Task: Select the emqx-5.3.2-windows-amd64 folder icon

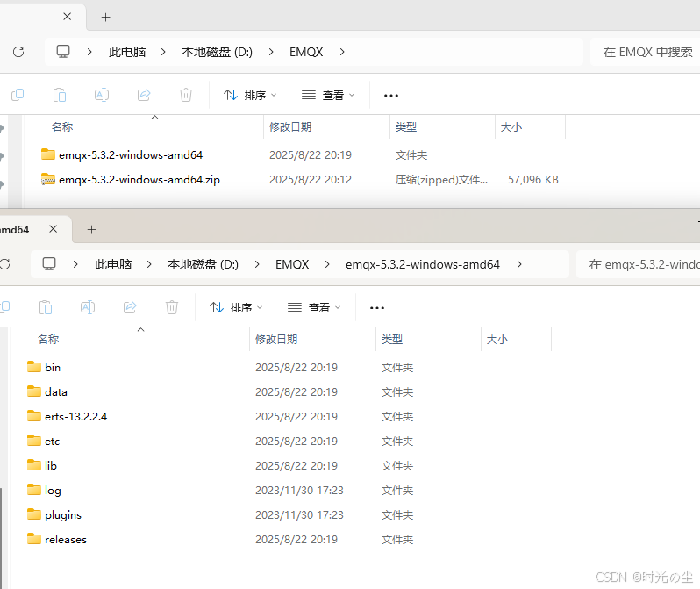Action: tap(47, 154)
